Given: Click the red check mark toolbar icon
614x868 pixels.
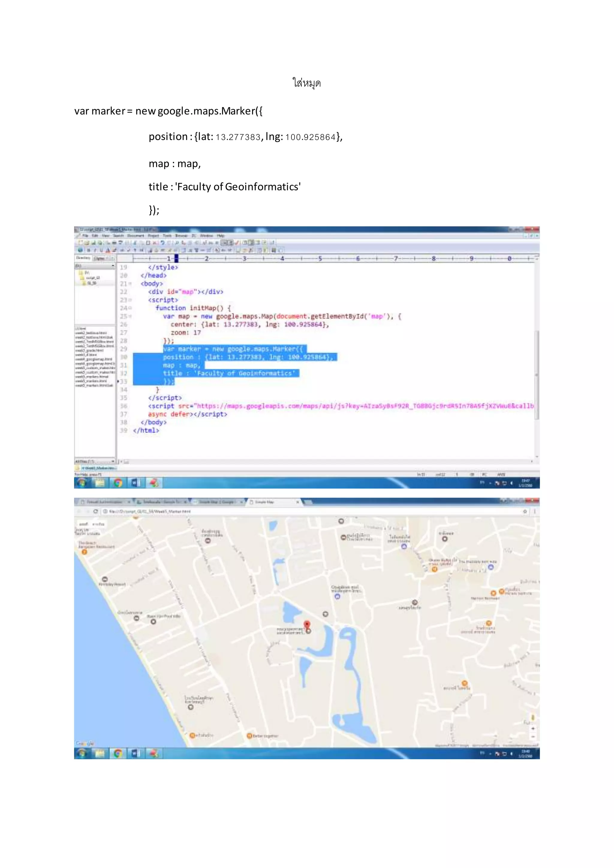Looking at the screenshot, I should [x=237, y=243].
